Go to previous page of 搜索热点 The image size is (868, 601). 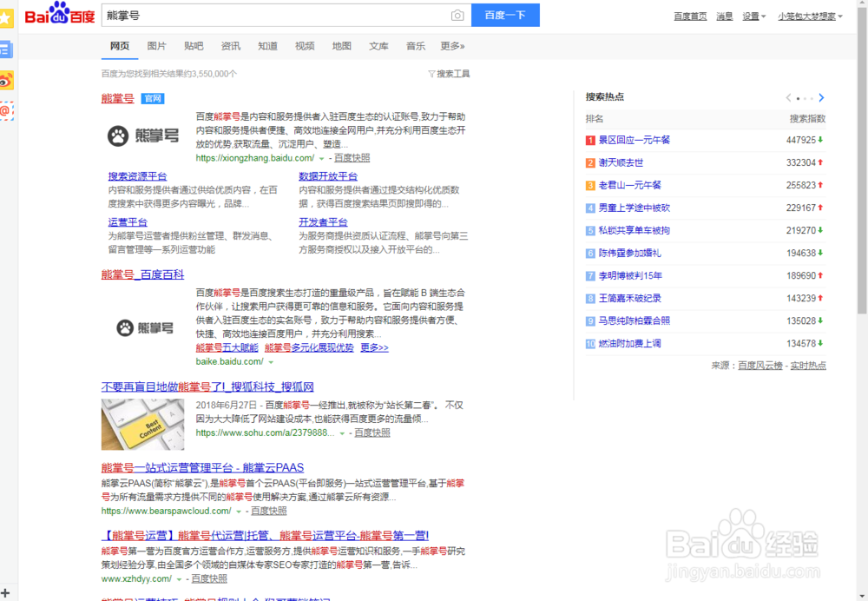point(788,98)
